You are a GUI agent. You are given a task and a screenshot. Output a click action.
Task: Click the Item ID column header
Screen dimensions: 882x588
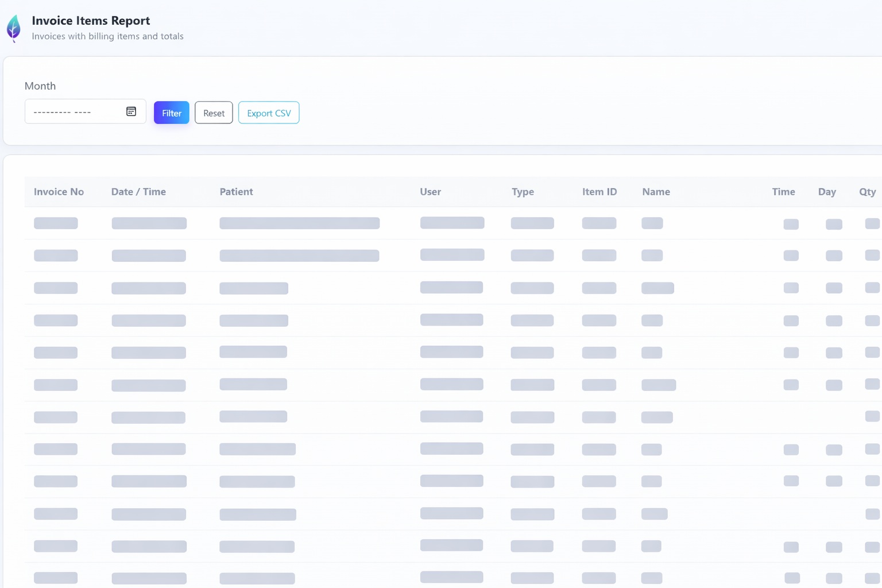(599, 192)
